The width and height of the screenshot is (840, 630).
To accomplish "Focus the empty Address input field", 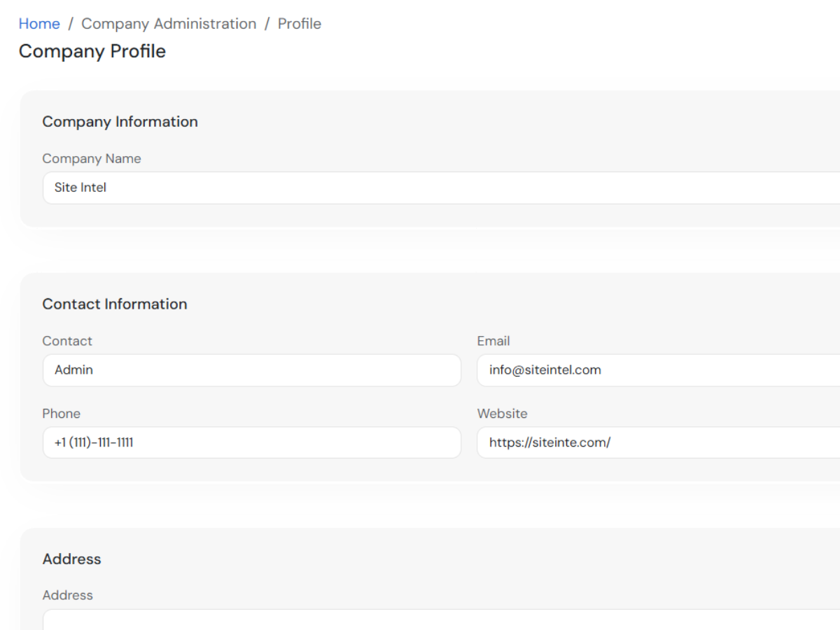I will 442,620.
